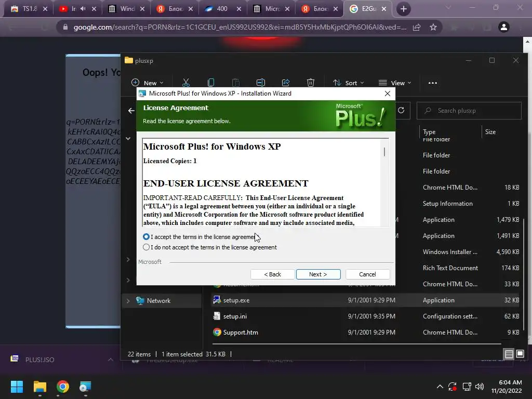
Task: Open the PLUS!.ISO download options chevron
Action: coord(111,360)
